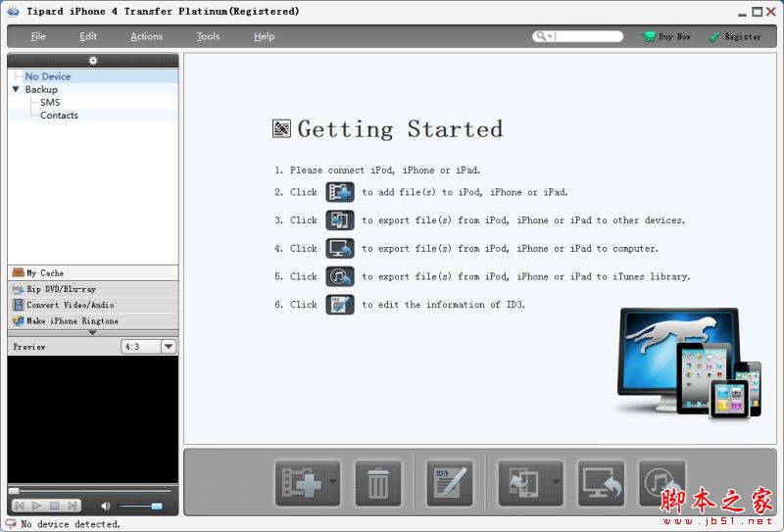Click the settings gear in sidebar header
This screenshot has height=532, width=784.
[x=93, y=61]
